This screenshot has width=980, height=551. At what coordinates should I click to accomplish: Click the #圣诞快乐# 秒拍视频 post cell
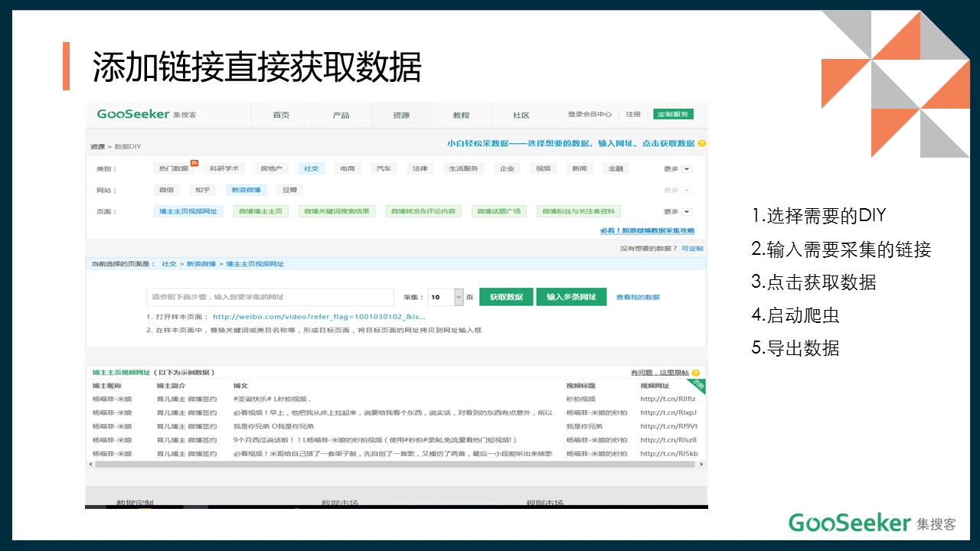[x=271, y=399]
